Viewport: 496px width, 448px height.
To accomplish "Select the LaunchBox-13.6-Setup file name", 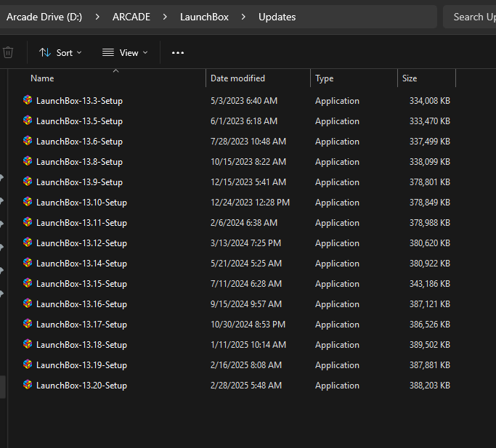I will (79, 142).
